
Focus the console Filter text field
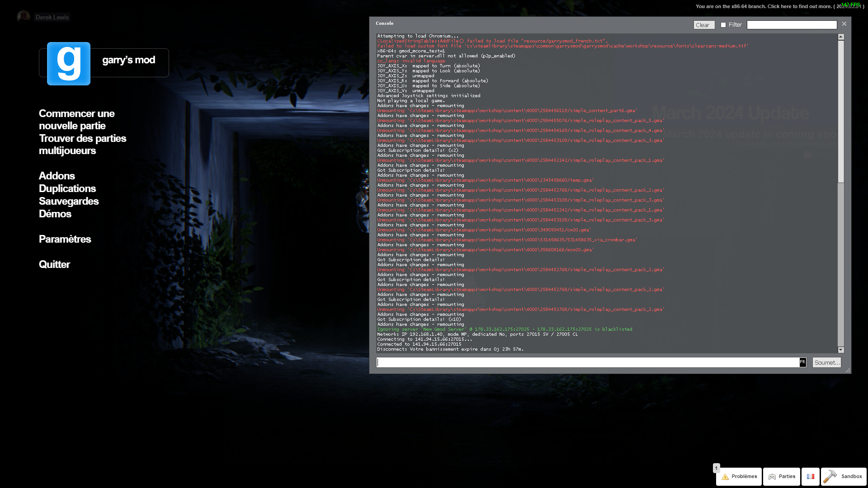(792, 25)
